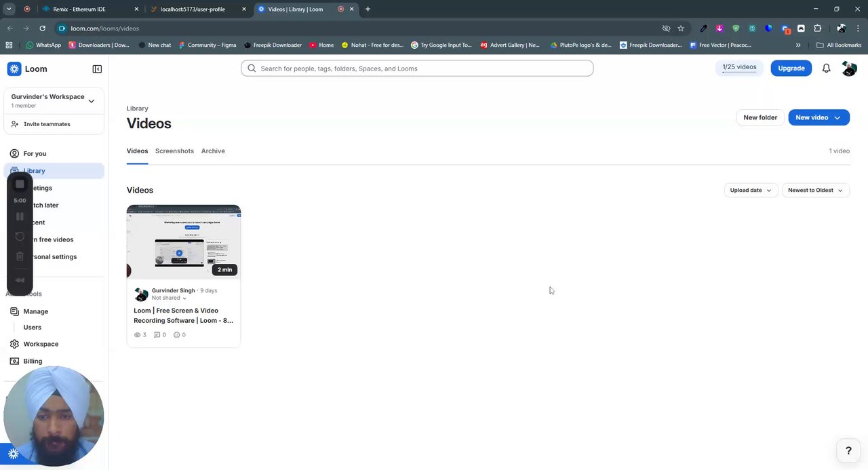Image resolution: width=868 pixels, height=470 pixels.
Task: Reload the page
Action: 42,28
